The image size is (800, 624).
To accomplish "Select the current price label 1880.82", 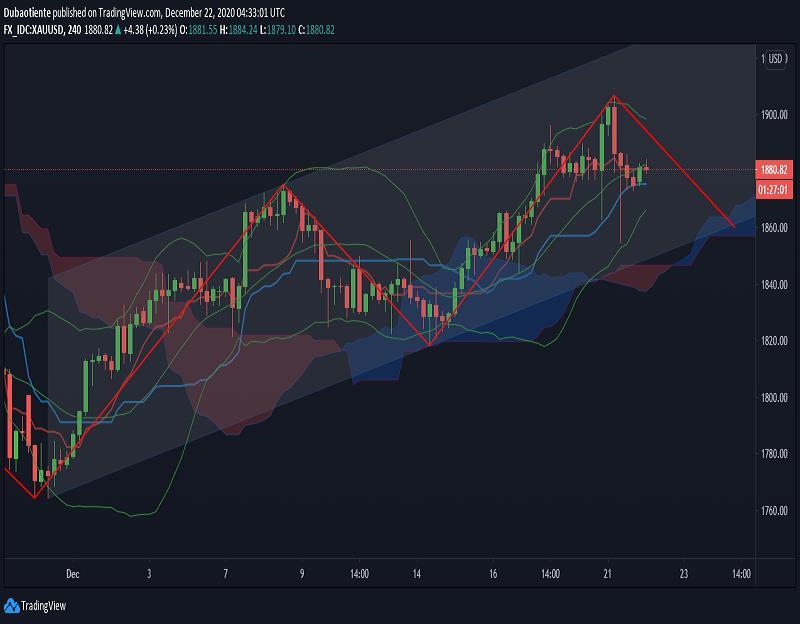I will tap(774, 169).
